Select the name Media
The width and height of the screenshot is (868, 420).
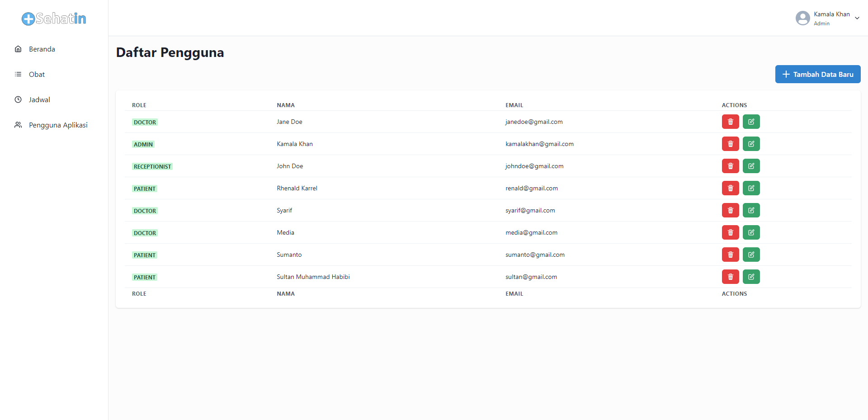pyautogui.click(x=285, y=232)
